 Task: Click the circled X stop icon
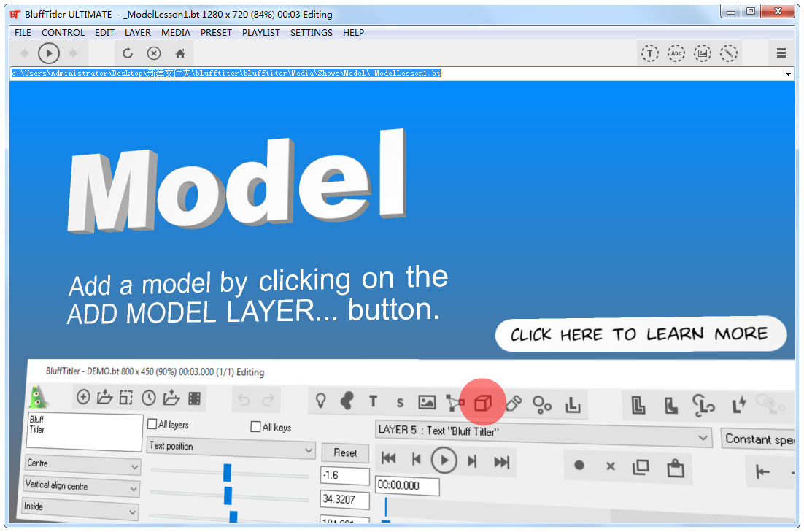coord(154,53)
